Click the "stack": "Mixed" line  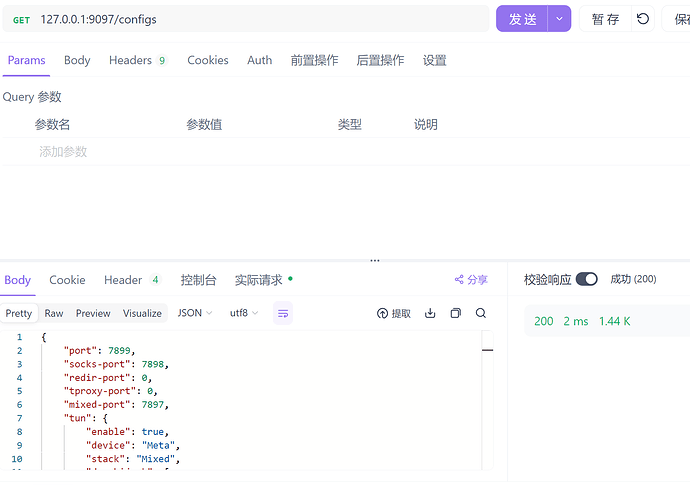click(133, 459)
